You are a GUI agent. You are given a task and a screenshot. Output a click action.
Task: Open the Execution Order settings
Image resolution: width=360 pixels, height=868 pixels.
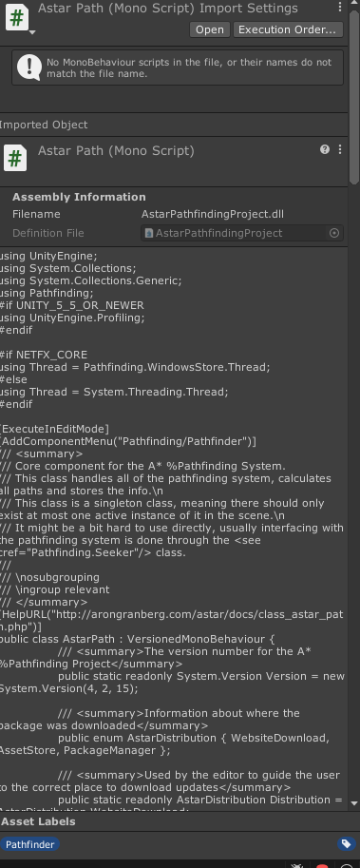click(x=288, y=29)
